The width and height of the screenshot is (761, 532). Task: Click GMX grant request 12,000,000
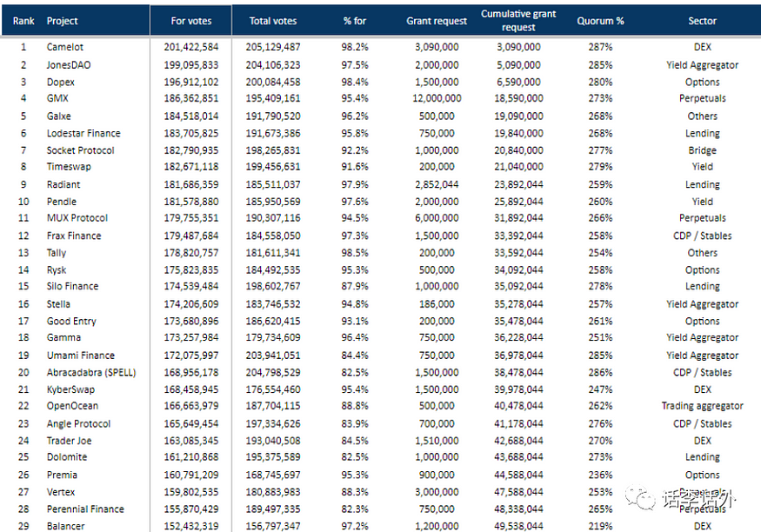pyautogui.click(x=437, y=98)
